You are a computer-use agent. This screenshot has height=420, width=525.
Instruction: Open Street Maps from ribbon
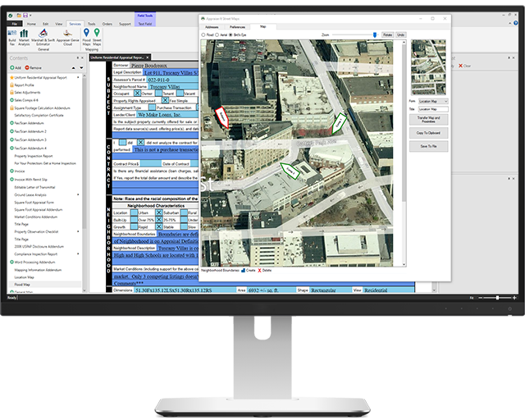(97, 37)
